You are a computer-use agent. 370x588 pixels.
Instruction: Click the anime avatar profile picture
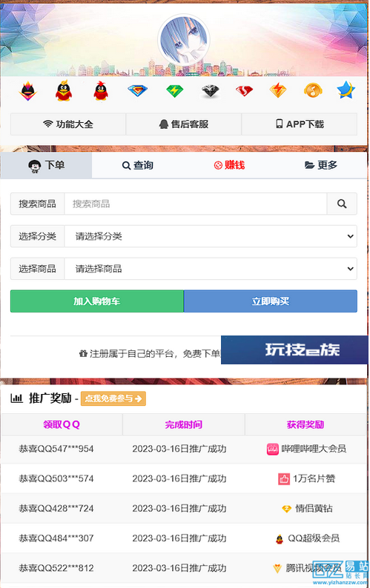pyautogui.click(x=184, y=40)
